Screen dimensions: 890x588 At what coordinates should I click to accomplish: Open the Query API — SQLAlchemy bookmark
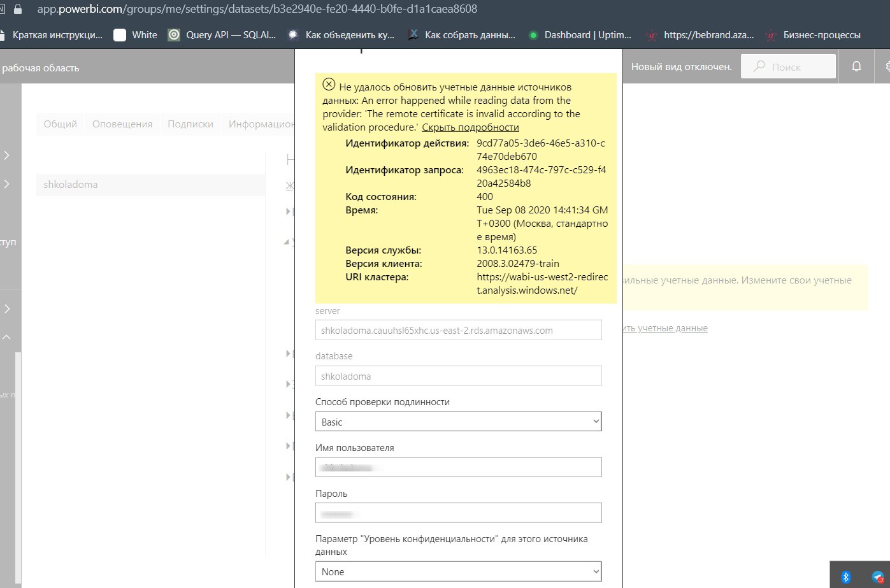[222, 35]
